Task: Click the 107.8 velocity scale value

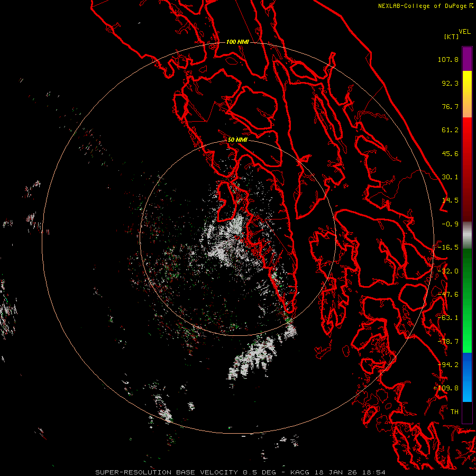Action: [x=448, y=59]
